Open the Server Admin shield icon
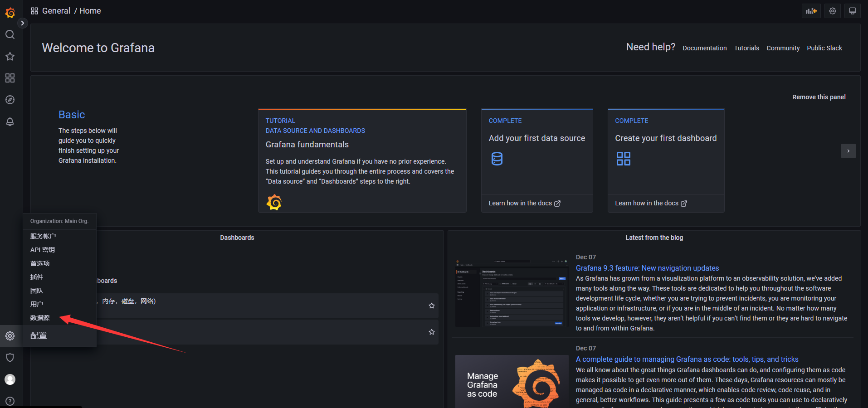The width and height of the screenshot is (868, 408). tap(10, 358)
